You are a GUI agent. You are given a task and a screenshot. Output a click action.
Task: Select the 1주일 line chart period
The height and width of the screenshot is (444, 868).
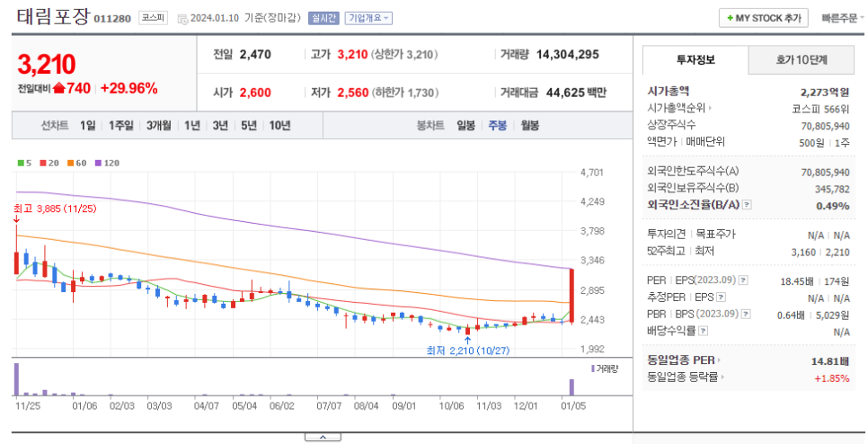point(120,126)
